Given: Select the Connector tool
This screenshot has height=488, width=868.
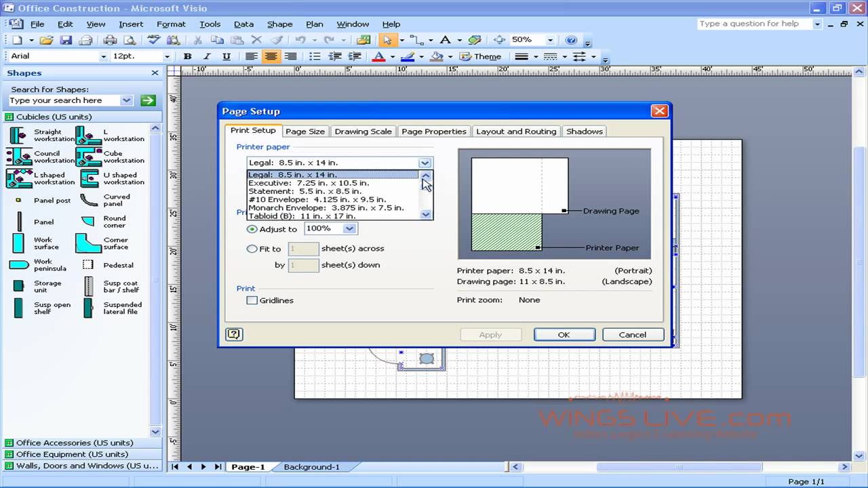Looking at the screenshot, I should click(x=416, y=40).
